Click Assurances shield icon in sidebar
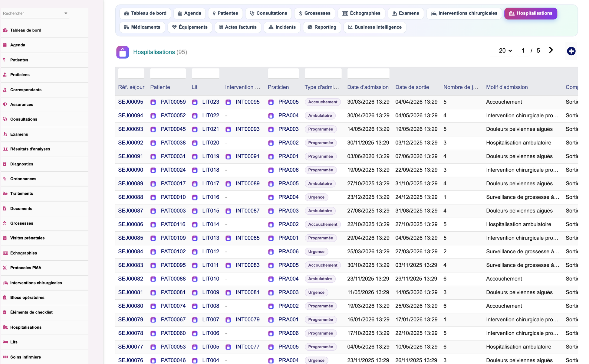The width and height of the screenshot is (589, 364). (5, 104)
